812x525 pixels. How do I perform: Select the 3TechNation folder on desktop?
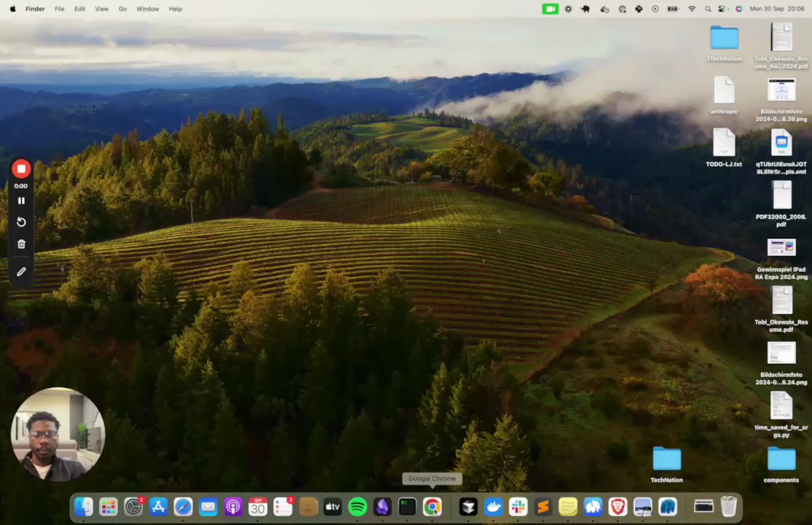724,43
